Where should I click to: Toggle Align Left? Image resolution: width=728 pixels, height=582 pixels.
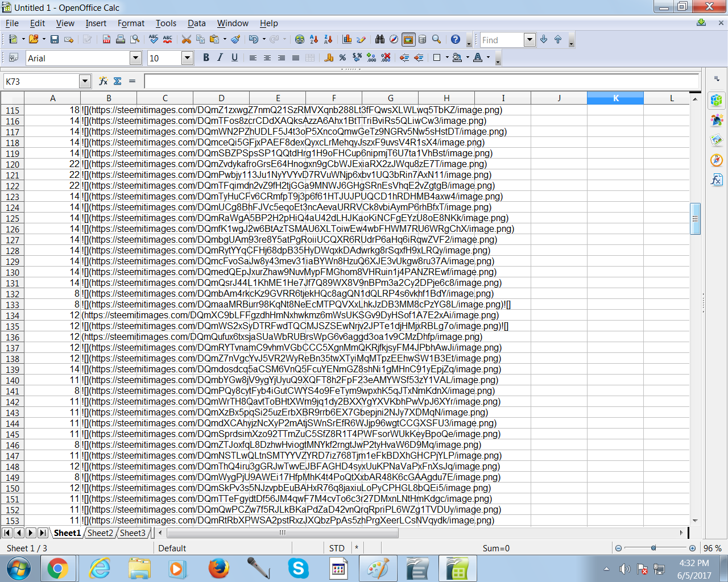(x=253, y=57)
